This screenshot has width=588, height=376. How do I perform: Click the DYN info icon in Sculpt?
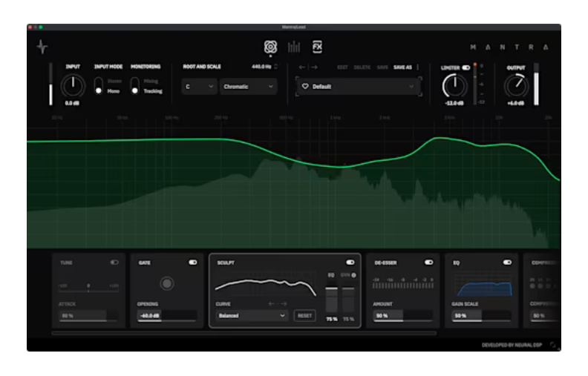pyautogui.click(x=353, y=275)
